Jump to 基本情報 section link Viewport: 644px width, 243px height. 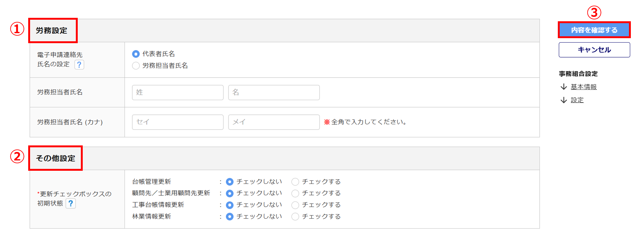[x=584, y=87]
